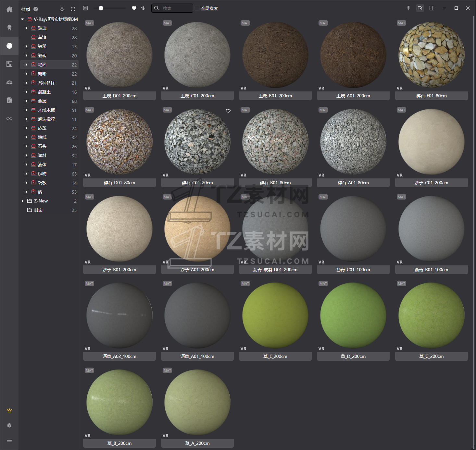Click the cube icon in the bottom sidebar

click(9, 425)
